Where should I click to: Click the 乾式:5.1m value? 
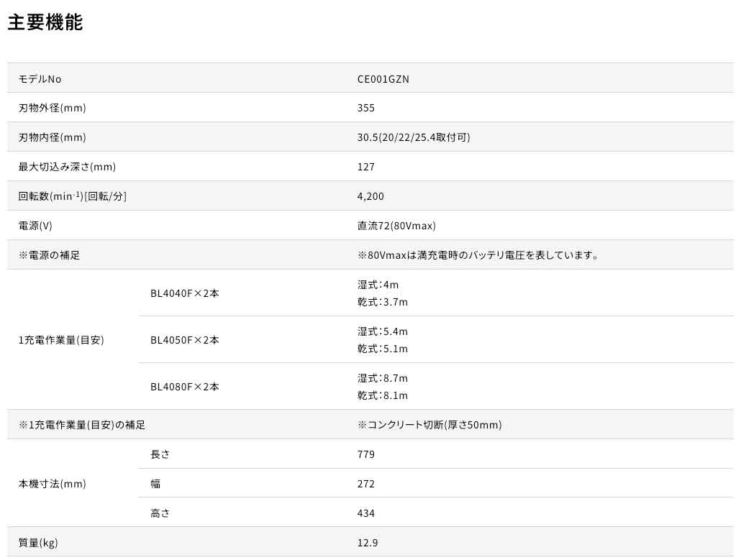pyautogui.click(x=382, y=349)
